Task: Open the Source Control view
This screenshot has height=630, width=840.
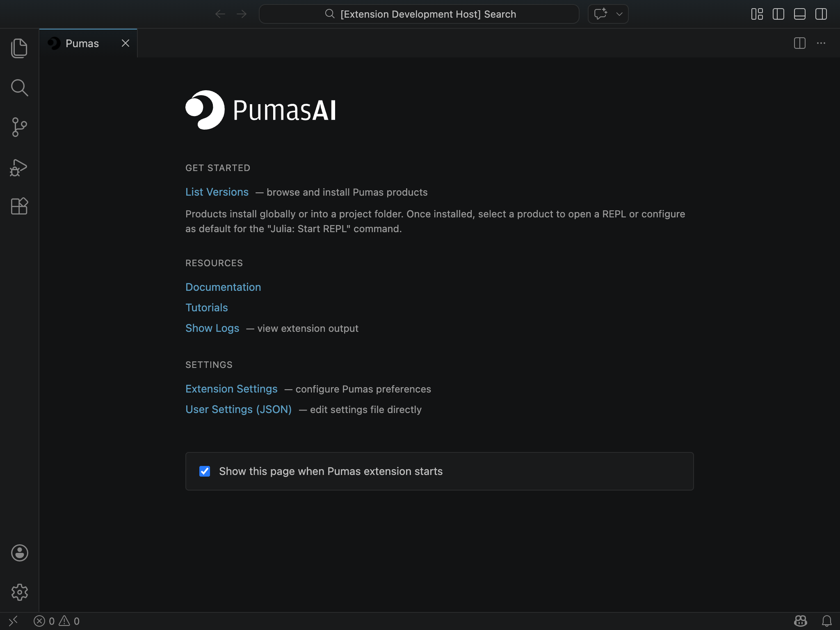Action: pyautogui.click(x=19, y=127)
